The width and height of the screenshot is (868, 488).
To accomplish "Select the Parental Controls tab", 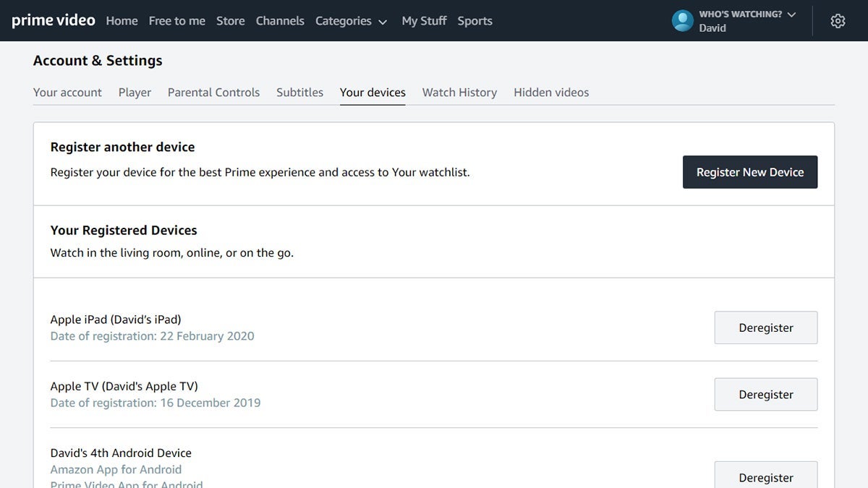I will (213, 92).
